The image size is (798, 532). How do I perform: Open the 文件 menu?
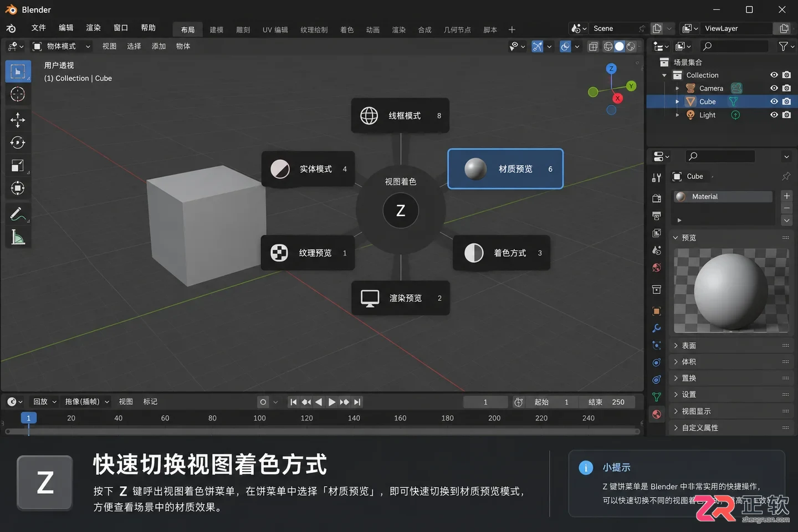click(38, 28)
